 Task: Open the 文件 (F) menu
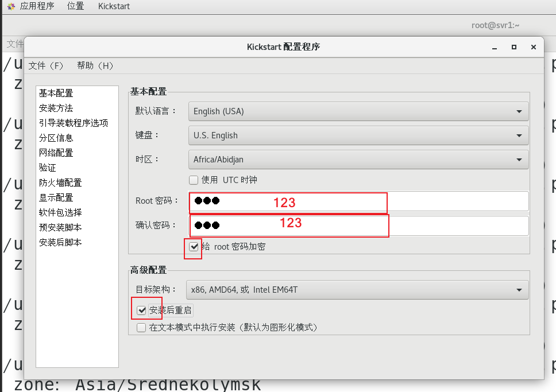tap(46, 65)
